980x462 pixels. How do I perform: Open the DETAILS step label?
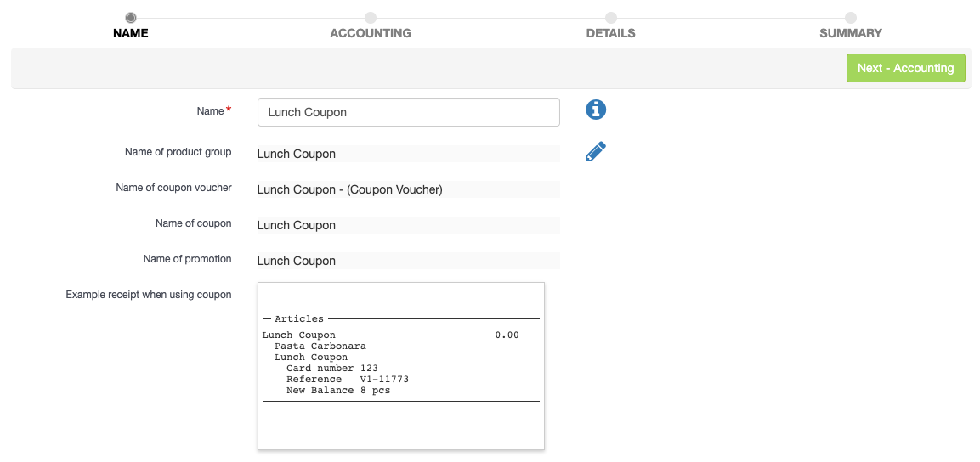[x=610, y=33]
